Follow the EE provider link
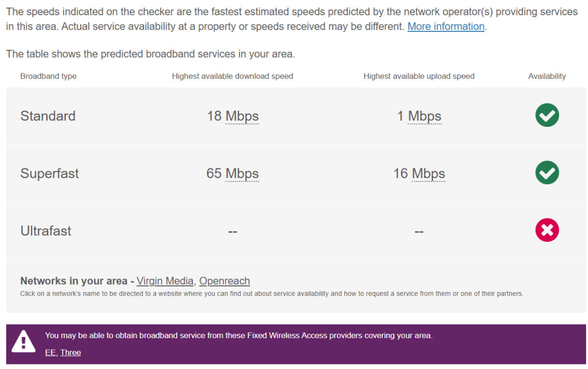 pos(50,352)
